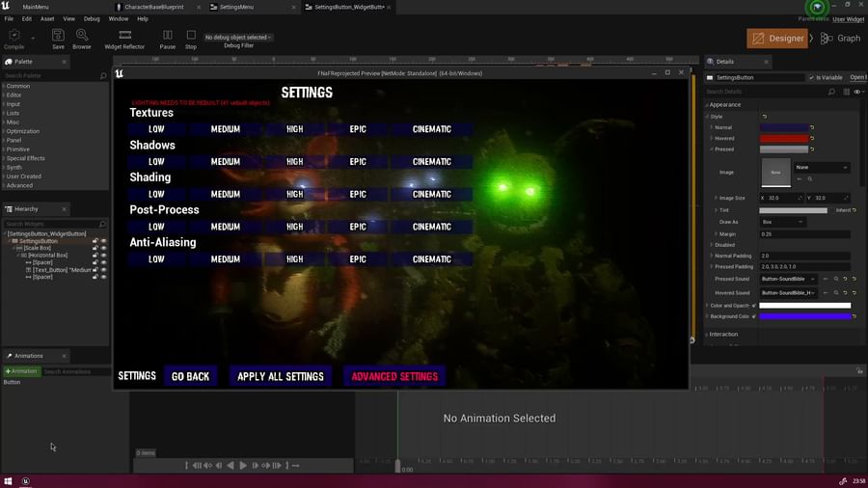This screenshot has width=868, height=488.
Task: Open the Tint gray color swatch
Action: 794,211
